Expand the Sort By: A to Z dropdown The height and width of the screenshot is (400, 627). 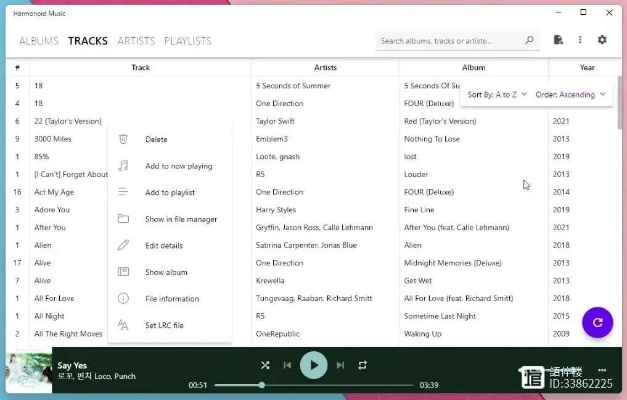coord(497,94)
